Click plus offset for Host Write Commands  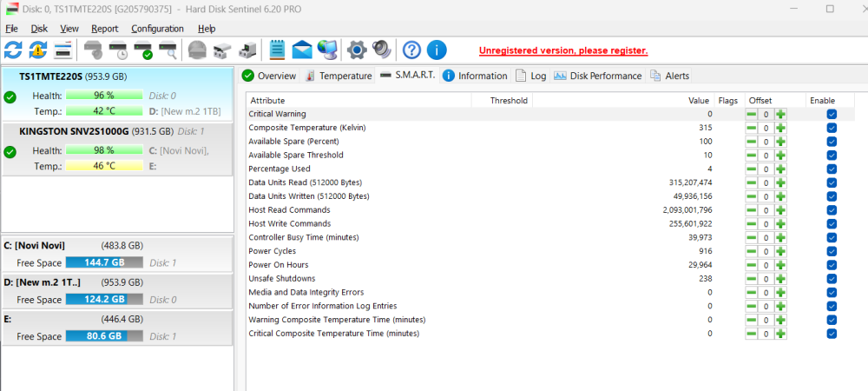pos(780,224)
